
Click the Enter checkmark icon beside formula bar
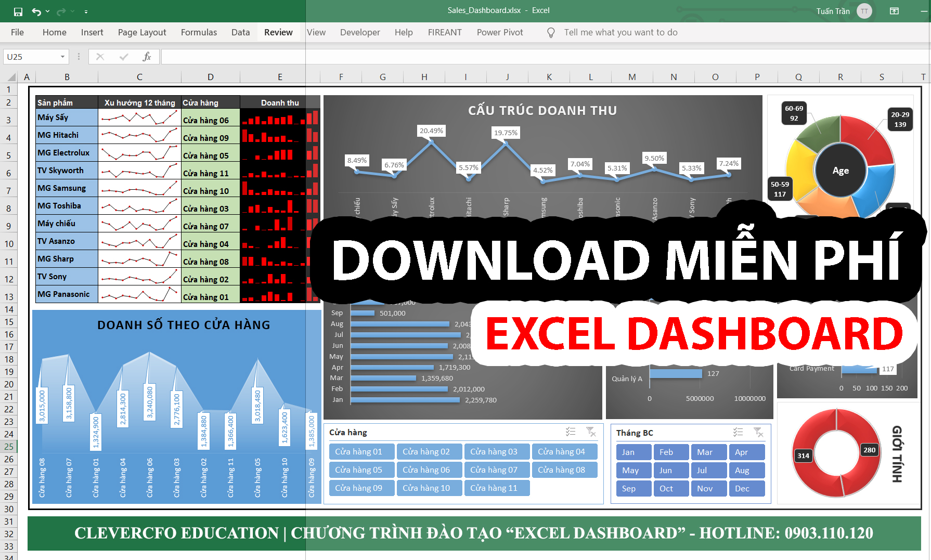click(124, 57)
